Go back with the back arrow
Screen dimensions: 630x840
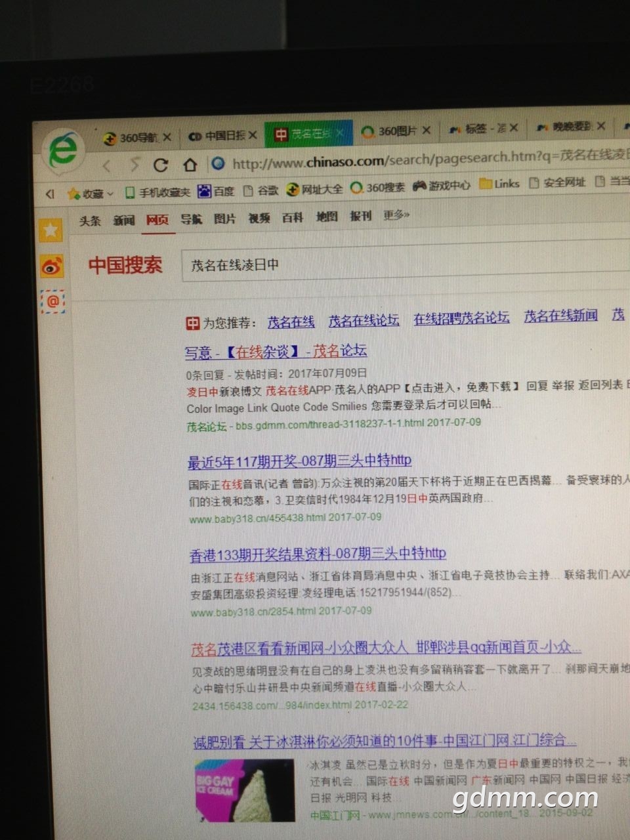[x=108, y=165]
